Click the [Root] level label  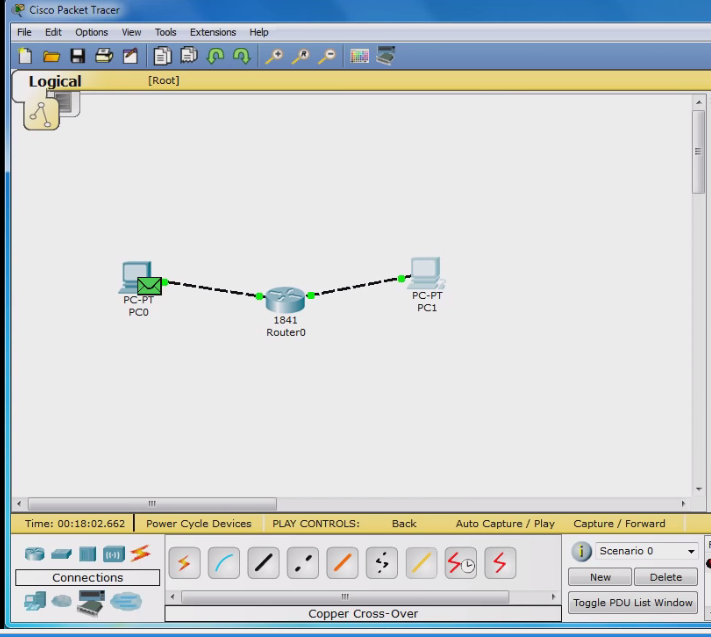point(164,80)
